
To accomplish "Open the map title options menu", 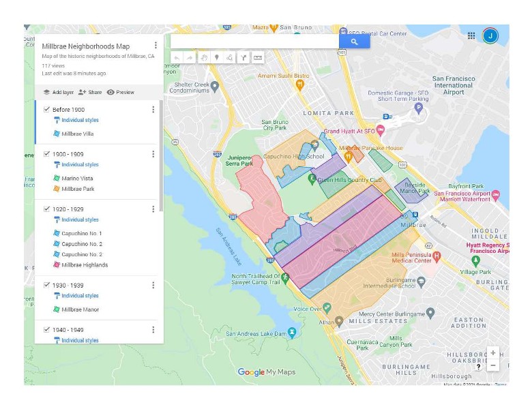I will click(156, 45).
